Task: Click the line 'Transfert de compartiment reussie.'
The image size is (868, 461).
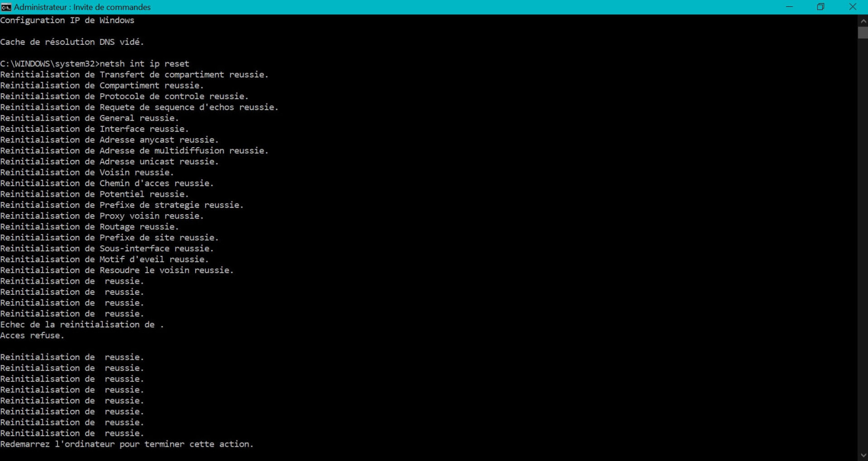Action: coord(184,75)
